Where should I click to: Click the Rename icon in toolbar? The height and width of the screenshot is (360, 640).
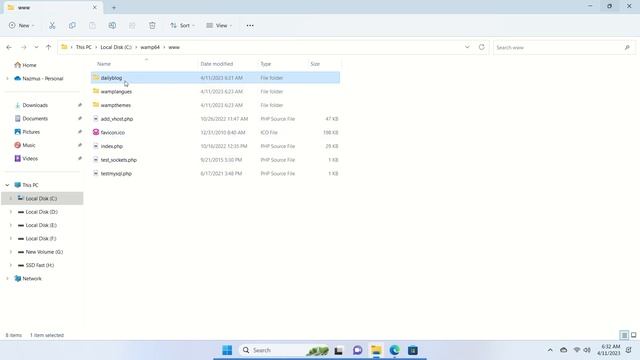pos(112,25)
